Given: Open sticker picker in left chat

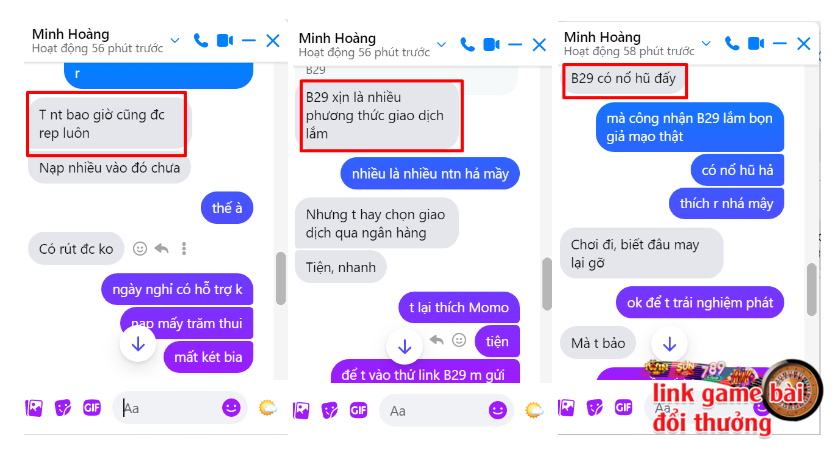Looking at the screenshot, I should [63, 408].
